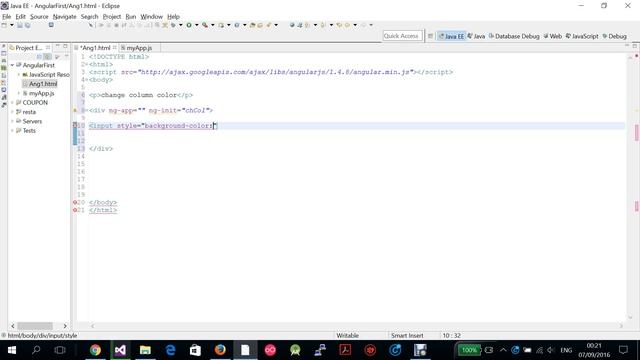Open the Window menu
The height and width of the screenshot is (360, 640).
coord(151,17)
